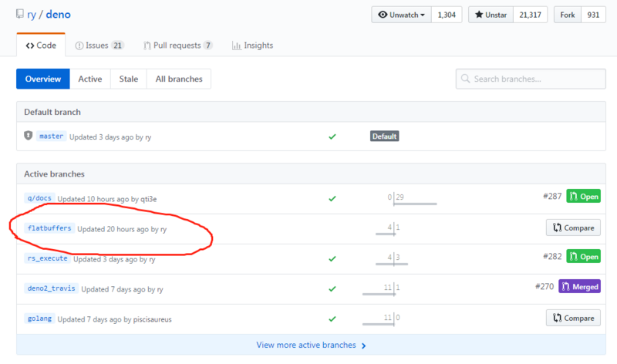
Task: Click View more active branches link
Action: pos(311,345)
